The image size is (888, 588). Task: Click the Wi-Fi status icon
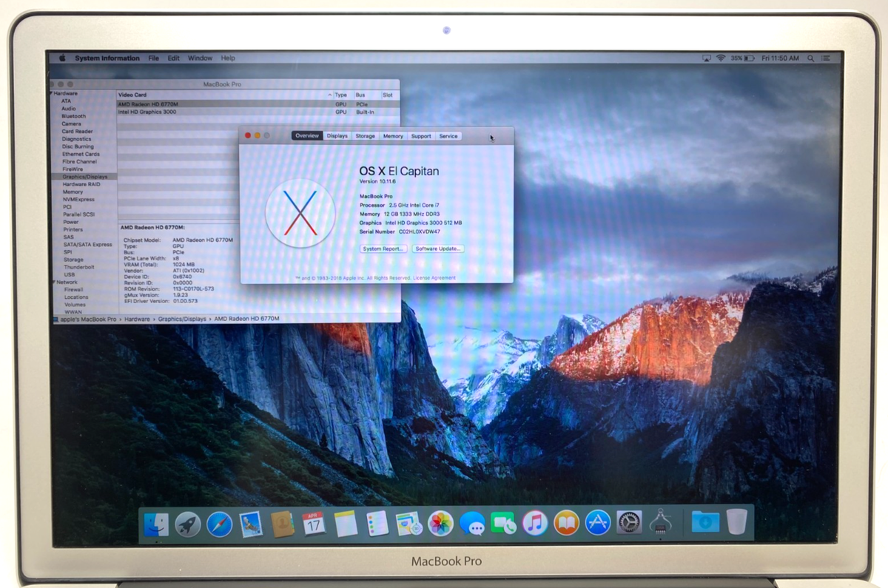coord(720,58)
